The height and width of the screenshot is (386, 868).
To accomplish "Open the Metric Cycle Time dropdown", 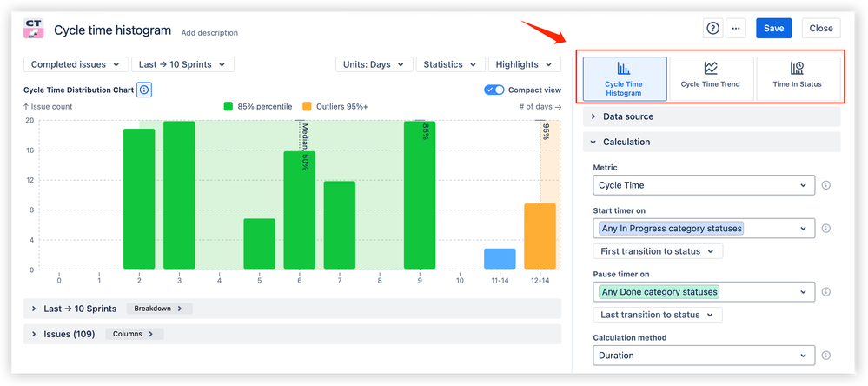I will (704, 185).
